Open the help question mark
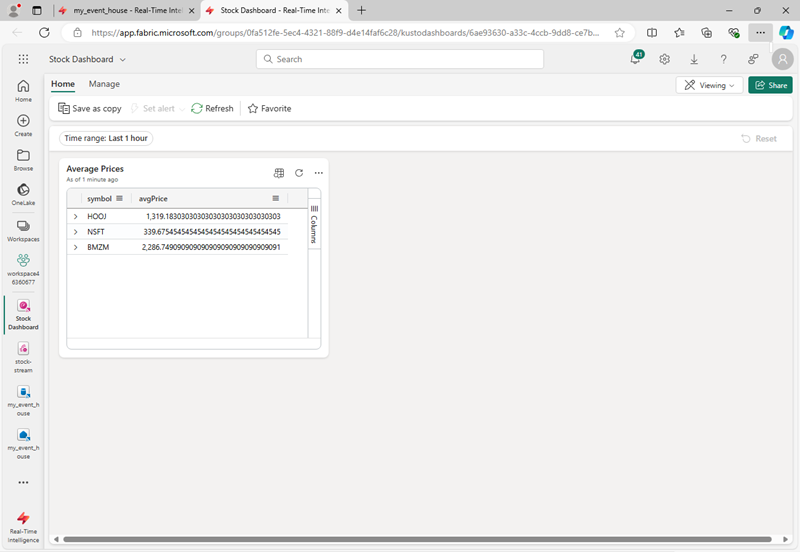Viewport: 800px width, 552px height. point(723,59)
